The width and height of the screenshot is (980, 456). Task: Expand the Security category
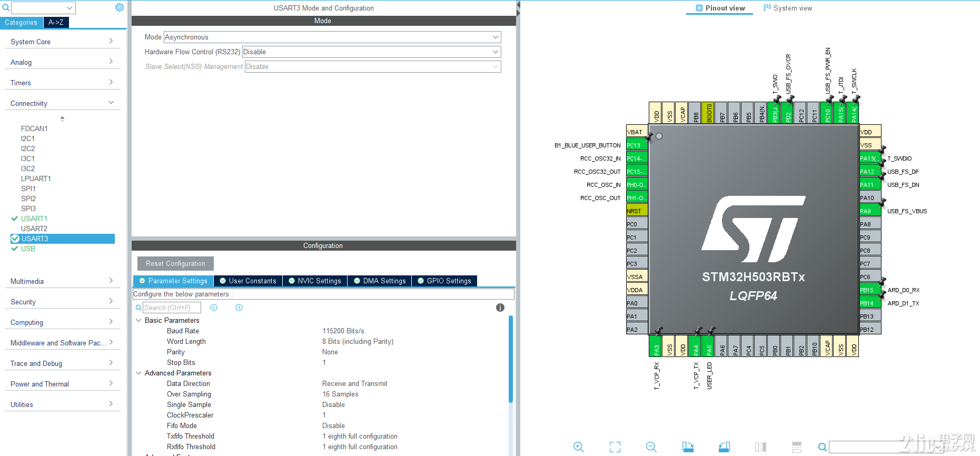pyautogui.click(x=62, y=302)
